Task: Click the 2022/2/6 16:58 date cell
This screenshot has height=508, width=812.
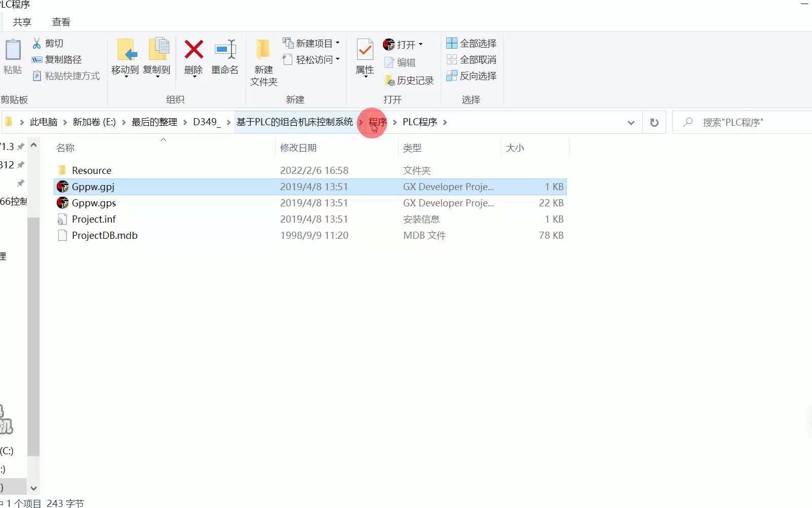Action: coord(314,170)
